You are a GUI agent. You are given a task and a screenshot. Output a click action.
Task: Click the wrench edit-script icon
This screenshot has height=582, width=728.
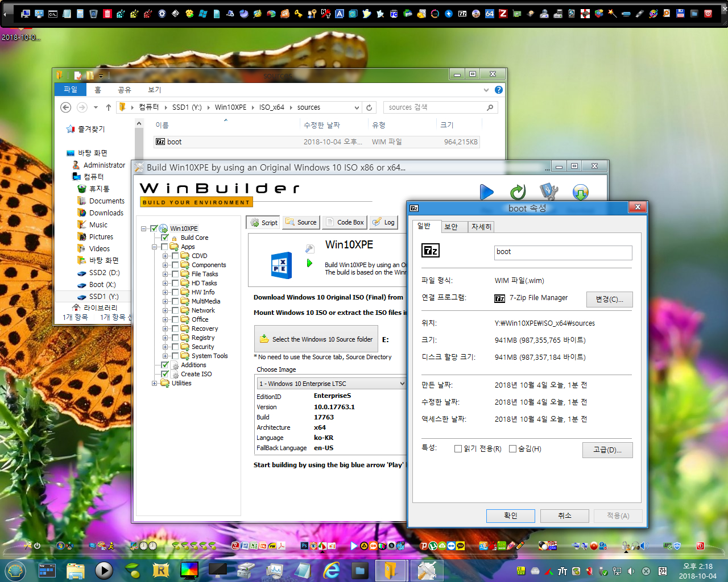pyautogui.click(x=309, y=248)
